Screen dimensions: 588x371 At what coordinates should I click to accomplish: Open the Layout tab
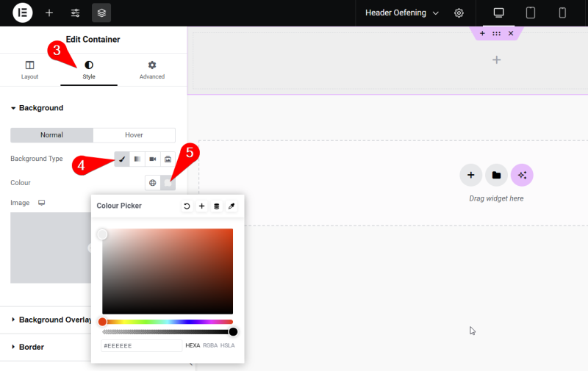(29, 70)
